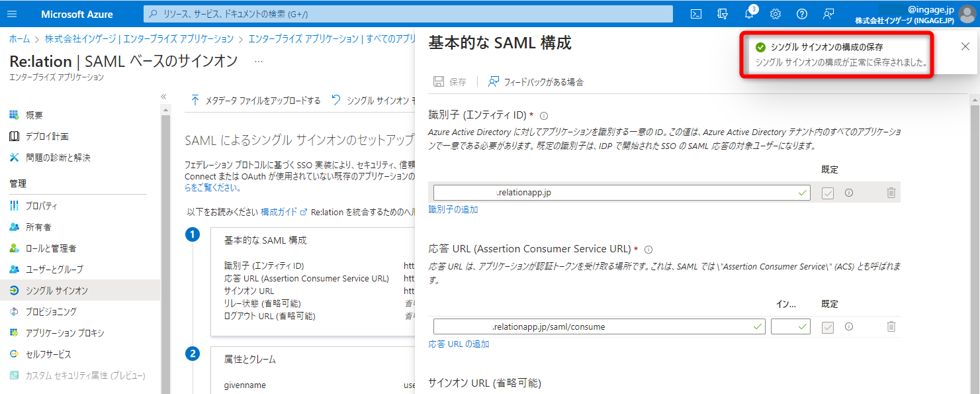980x394 pixels.
Task: Toggle default checkbox for reply URL row
Action: pyautogui.click(x=828, y=327)
